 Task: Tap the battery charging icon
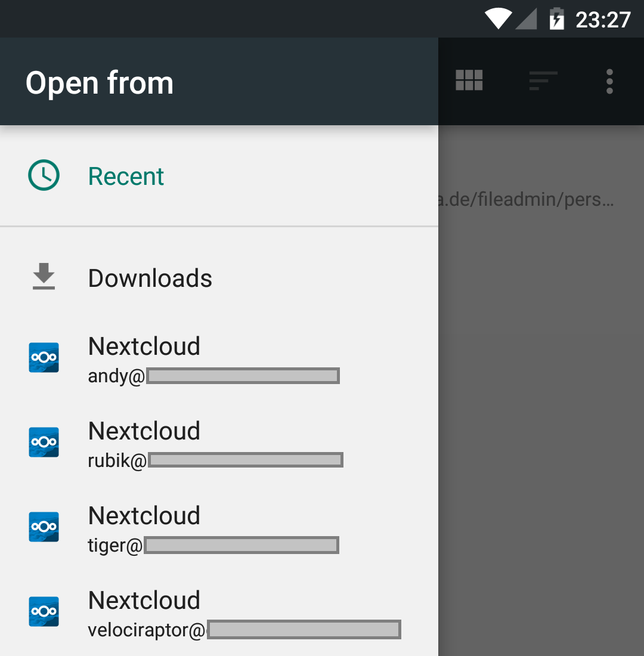[556, 19]
